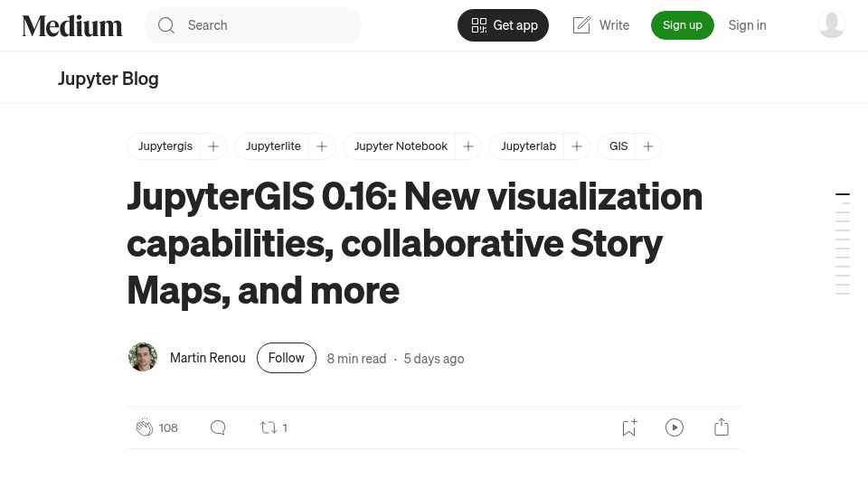Click the Get app button
Screen dimensions: 868x488
tap(503, 25)
